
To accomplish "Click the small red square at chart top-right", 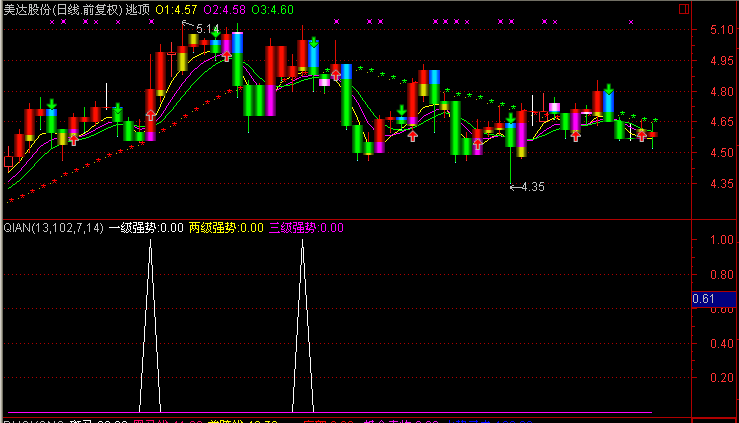I will click(682, 7).
